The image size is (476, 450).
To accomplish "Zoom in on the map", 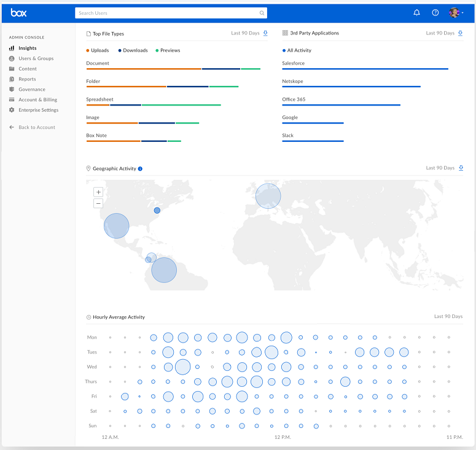I will click(98, 192).
